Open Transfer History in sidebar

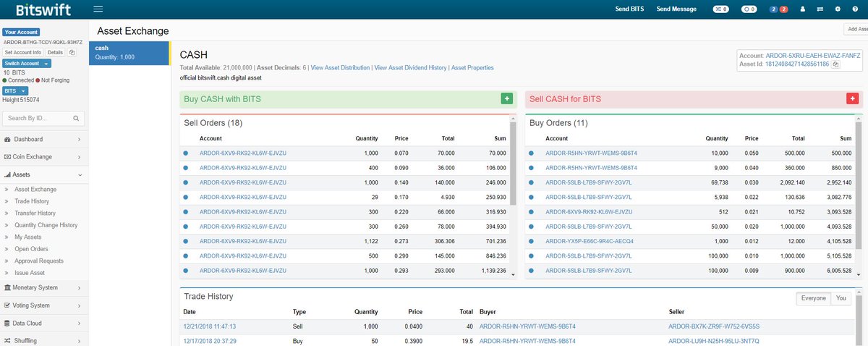35,214
